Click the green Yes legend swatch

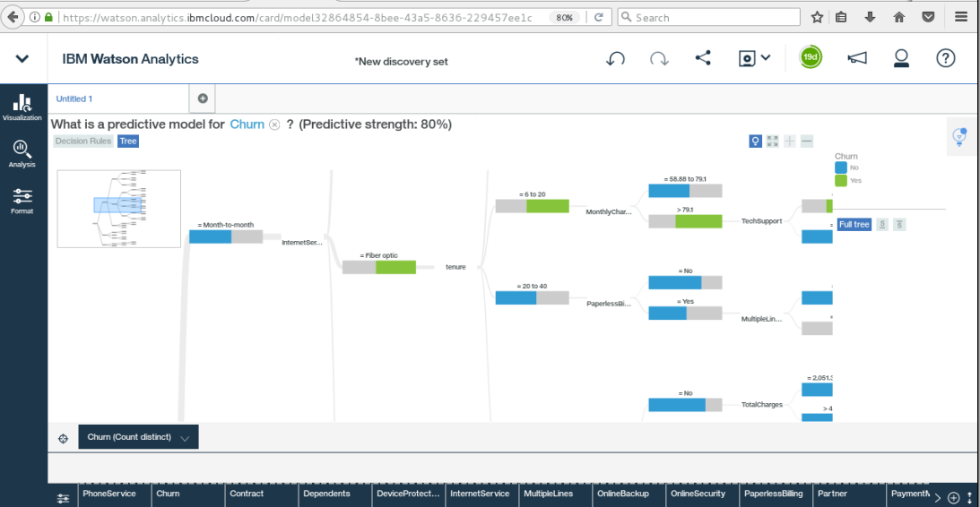[841, 180]
